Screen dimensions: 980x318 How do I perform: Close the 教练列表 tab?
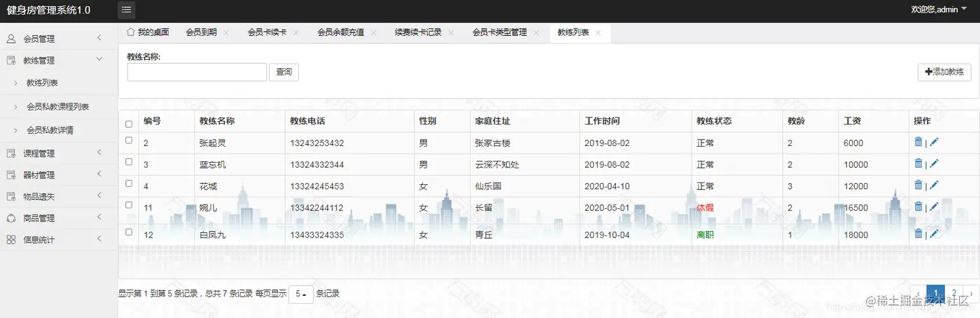(598, 32)
